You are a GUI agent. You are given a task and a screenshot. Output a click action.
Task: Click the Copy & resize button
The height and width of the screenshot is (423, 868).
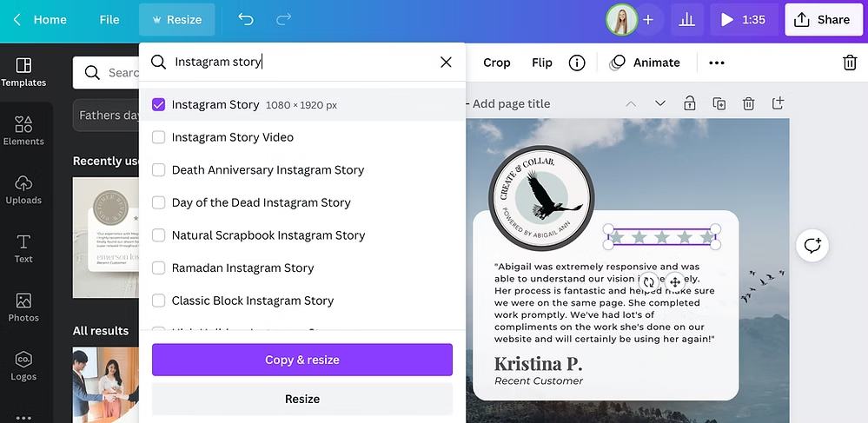(302, 360)
